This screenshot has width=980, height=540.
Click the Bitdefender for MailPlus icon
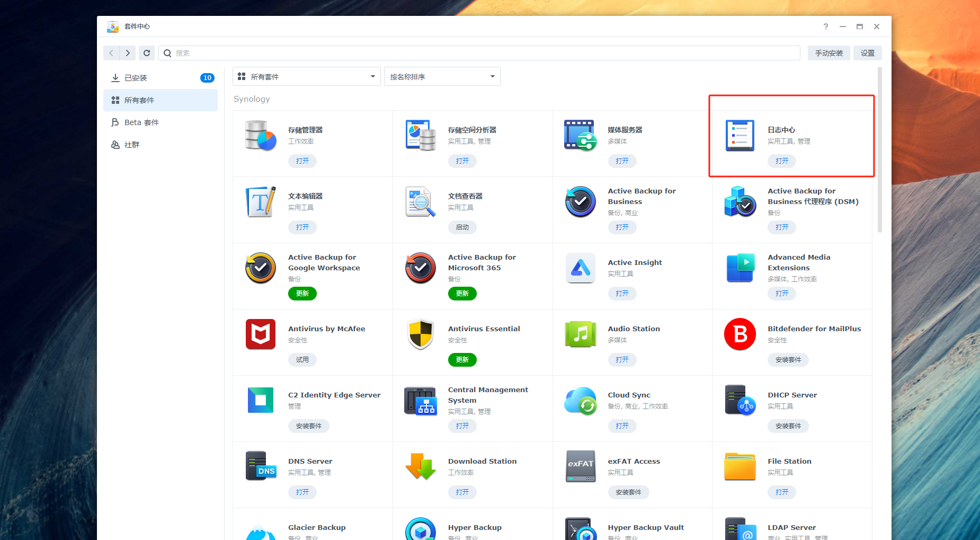click(x=740, y=334)
